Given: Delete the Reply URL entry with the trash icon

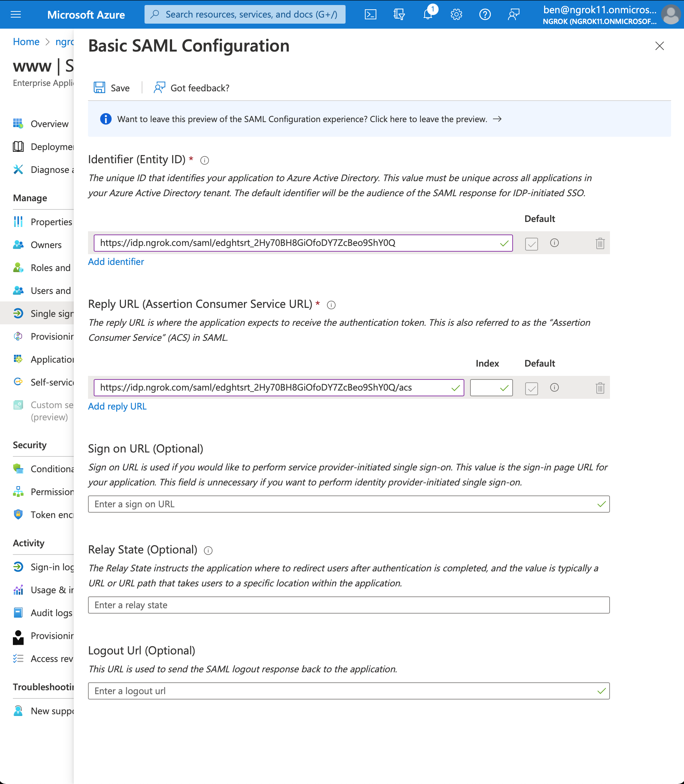Looking at the screenshot, I should pyautogui.click(x=600, y=388).
